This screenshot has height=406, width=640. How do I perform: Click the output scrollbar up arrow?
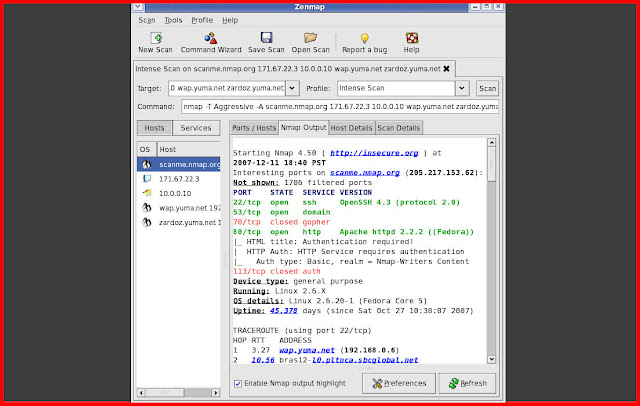491,142
